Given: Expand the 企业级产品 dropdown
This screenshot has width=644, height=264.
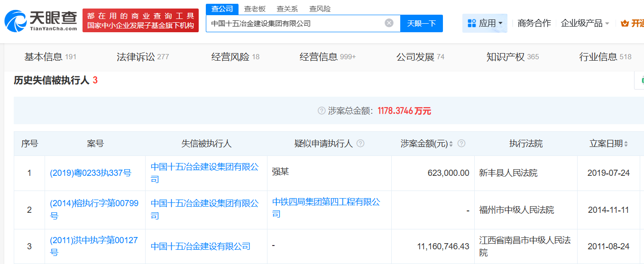Looking at the screenshot, I should click(585, 23).
